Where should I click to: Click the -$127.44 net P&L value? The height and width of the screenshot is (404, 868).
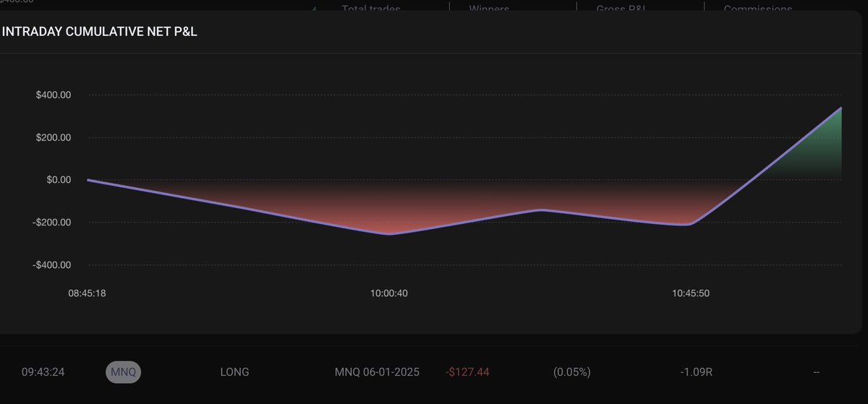point(467,372)
